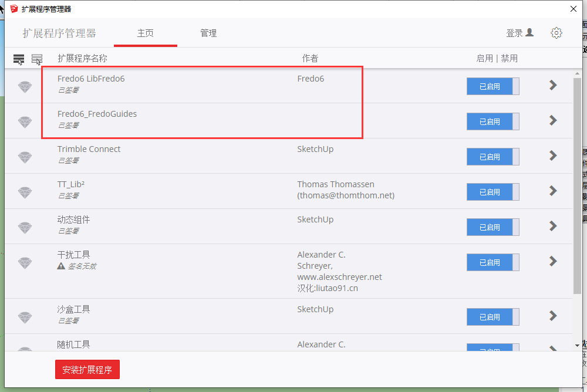
Task: Click the 登录 link
Action: pyautogui.click(x=514, y=33)
